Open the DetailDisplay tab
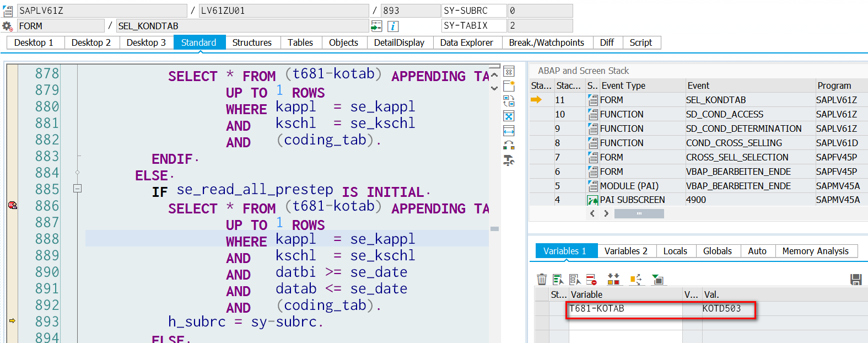 (400, 42)
